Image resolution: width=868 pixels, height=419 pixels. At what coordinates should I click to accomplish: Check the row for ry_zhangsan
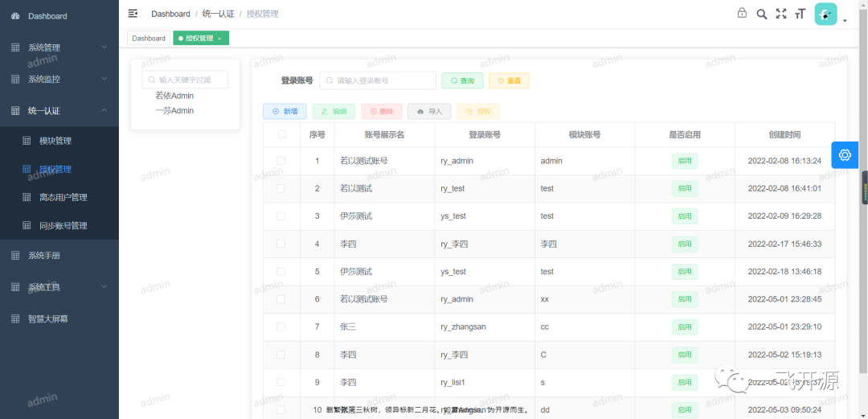280,327
